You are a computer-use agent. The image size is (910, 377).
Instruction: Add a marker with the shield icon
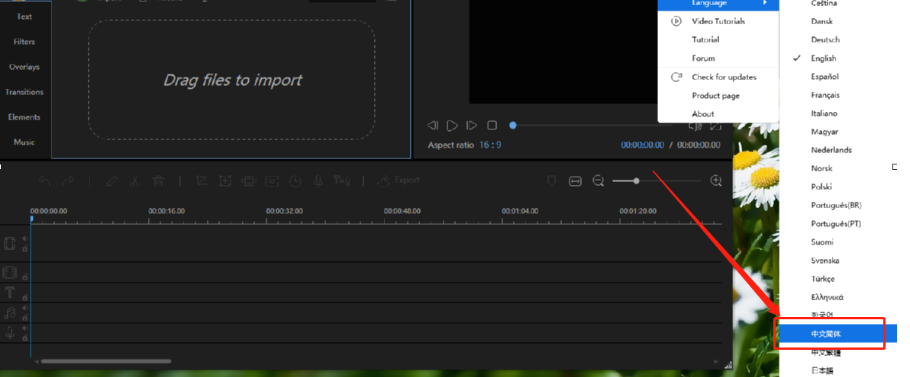[552, 181]
